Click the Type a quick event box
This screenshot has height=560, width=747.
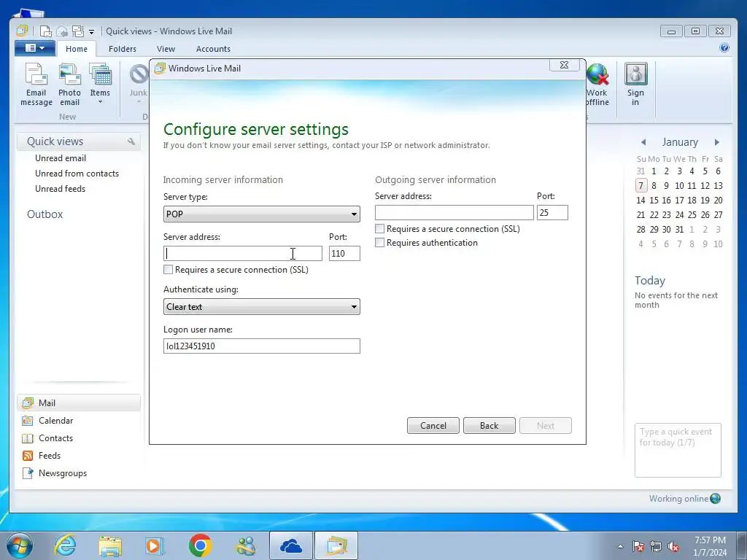click(x=678, y=450)
